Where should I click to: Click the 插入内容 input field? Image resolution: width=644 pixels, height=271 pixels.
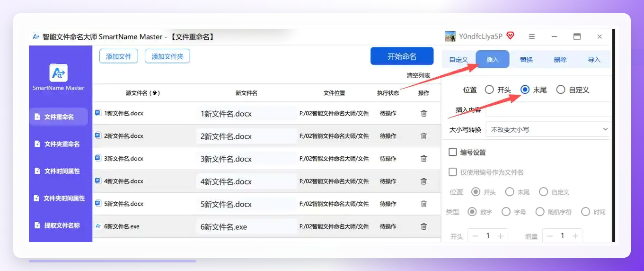(x=548, y=109)
